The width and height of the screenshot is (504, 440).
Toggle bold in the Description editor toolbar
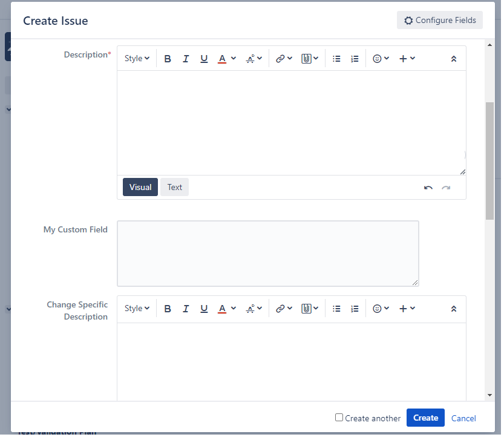pos(168,59)
